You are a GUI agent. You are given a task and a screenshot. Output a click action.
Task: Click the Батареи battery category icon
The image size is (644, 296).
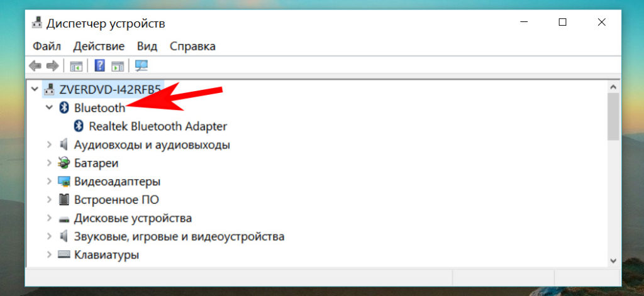(64, 163)
